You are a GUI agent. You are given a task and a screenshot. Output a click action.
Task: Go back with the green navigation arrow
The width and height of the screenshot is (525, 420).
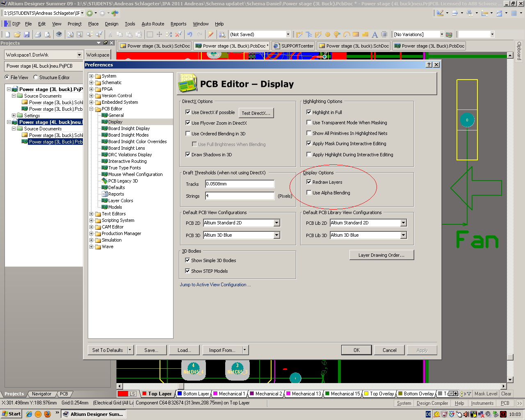click(89, 13)
